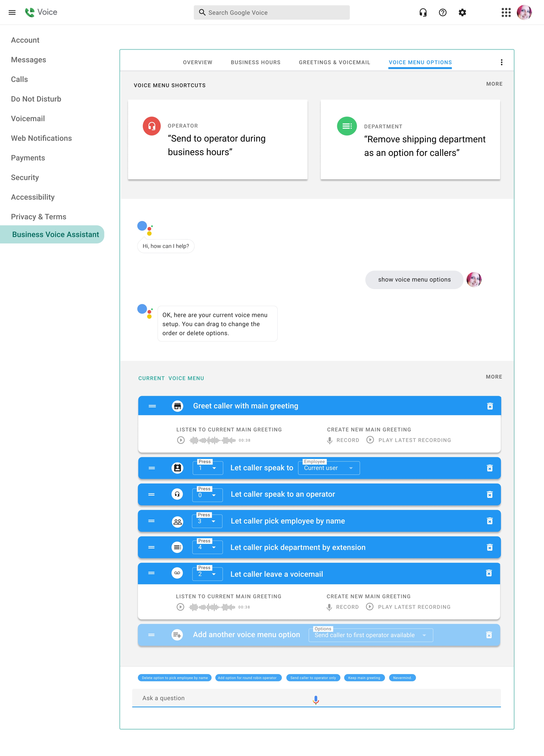Open Greetings & Voicemail tab

[x=334, y=62]
